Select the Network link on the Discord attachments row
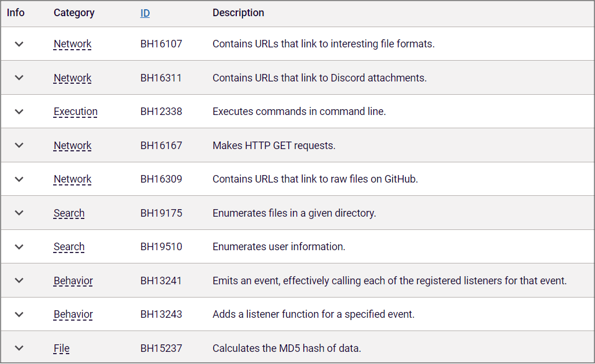Image resolution: width=595 pixels, height=364 pixels. (x=72, y=77)
